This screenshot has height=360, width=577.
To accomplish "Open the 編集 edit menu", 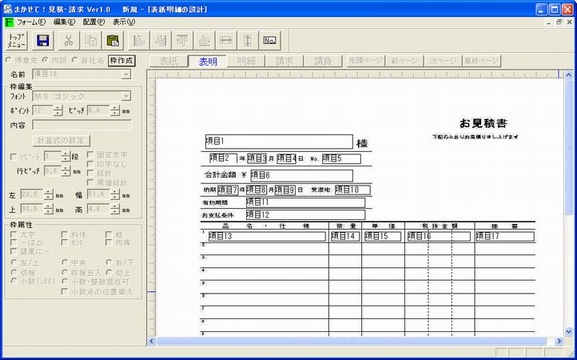I will coord(64,22).
